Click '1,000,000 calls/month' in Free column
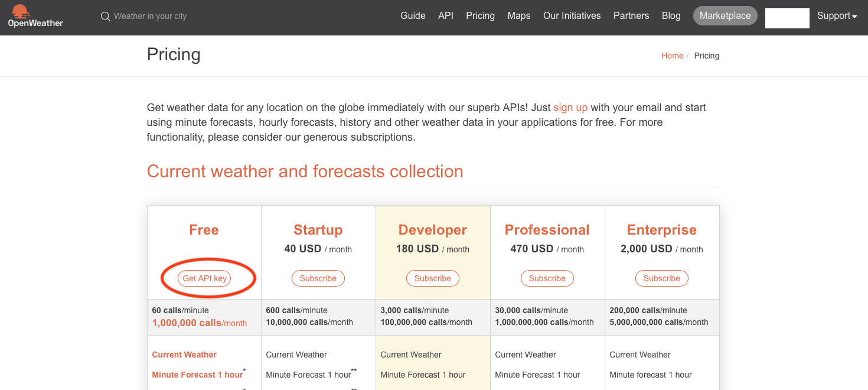 [200, 323]
